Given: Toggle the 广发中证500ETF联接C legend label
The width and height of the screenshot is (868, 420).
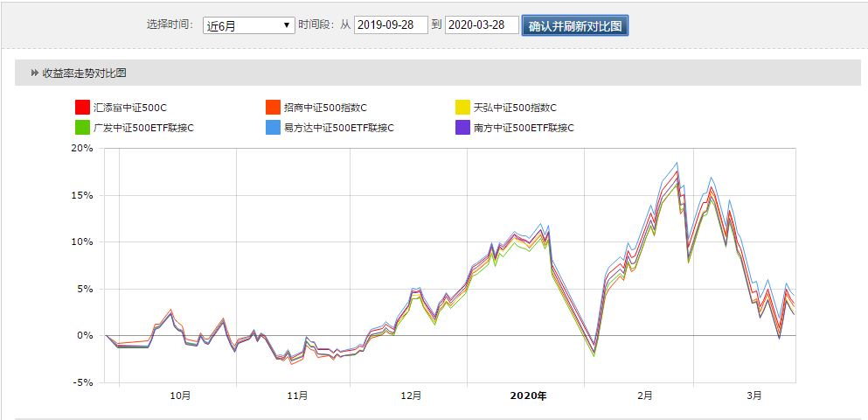Looking at the screenshot, I should [x=144, y=128].
